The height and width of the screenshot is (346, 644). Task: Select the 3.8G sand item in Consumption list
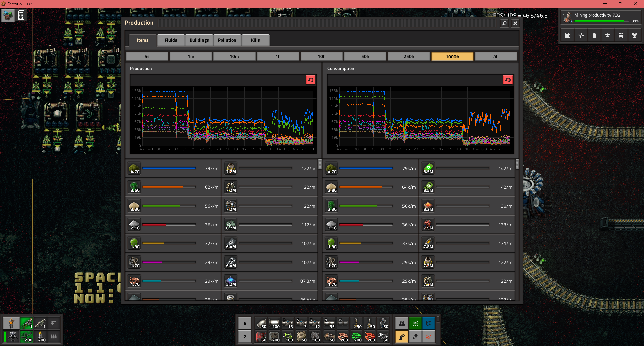click(331, 187)
